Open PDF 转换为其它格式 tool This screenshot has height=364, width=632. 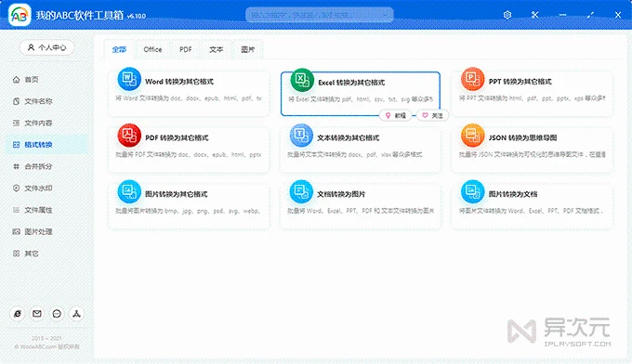coord(189,149)
